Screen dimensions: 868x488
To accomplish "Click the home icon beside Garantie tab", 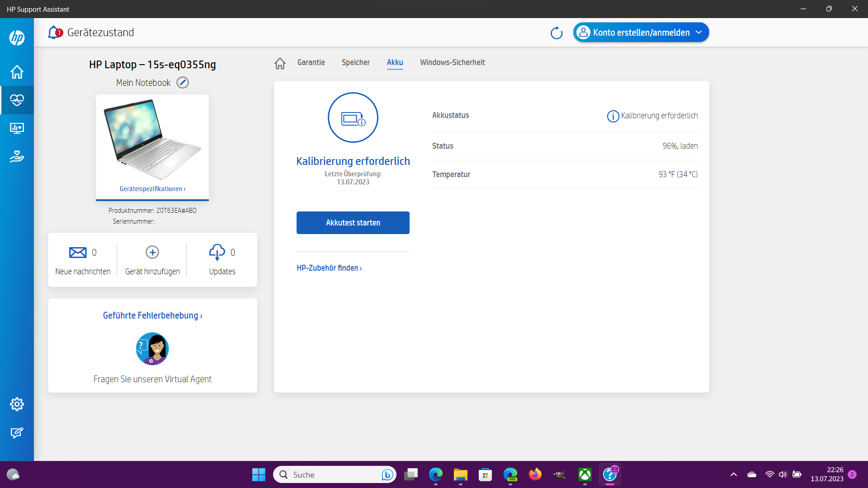I will 280,63.
